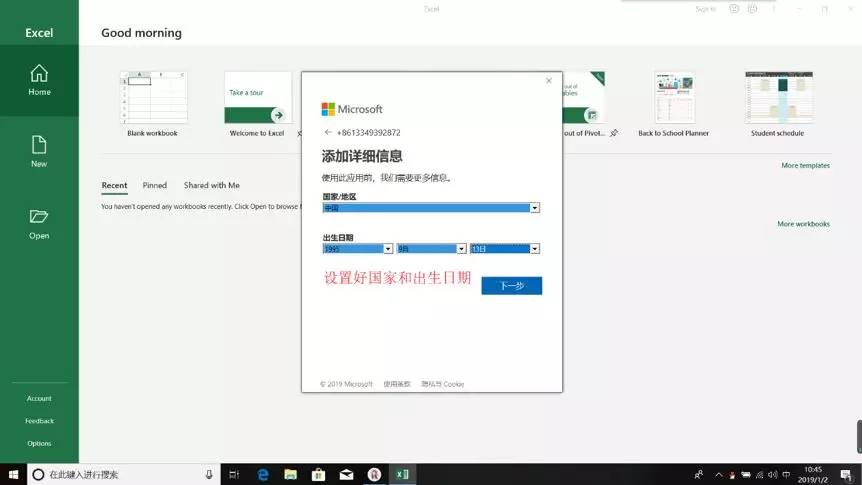The height and width of the screenshot is (485, 862).
Task: Click the IME language indicator 中
Action: pyautogui.click(x=786, y=474)
